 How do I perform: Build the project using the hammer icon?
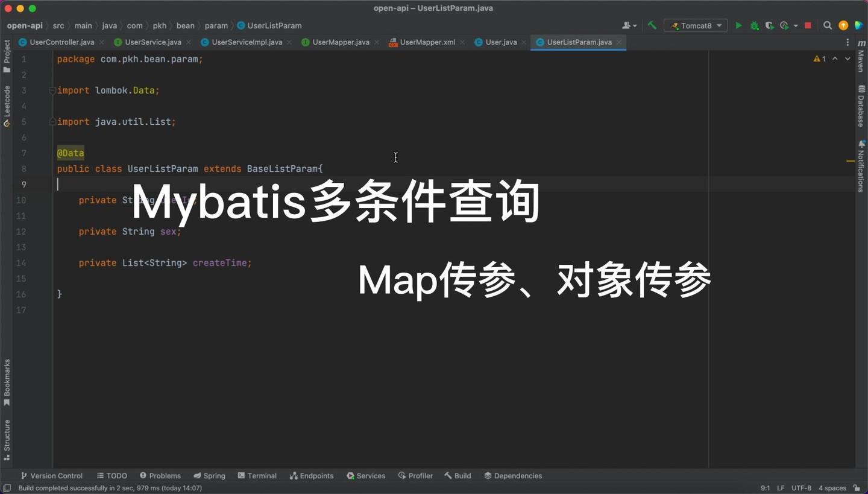pyautogui.click(x=652, y=25)
